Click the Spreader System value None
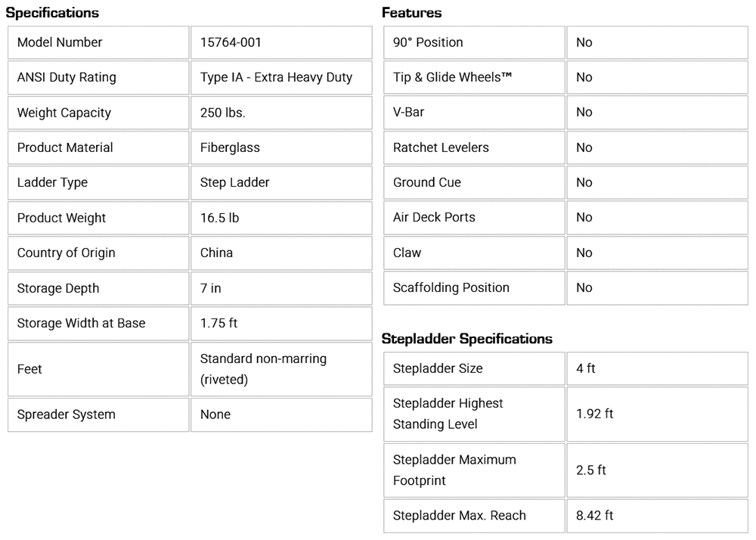The height and width of the screenshot is (540, 756). pyautogui.click(x=215, y=414)
